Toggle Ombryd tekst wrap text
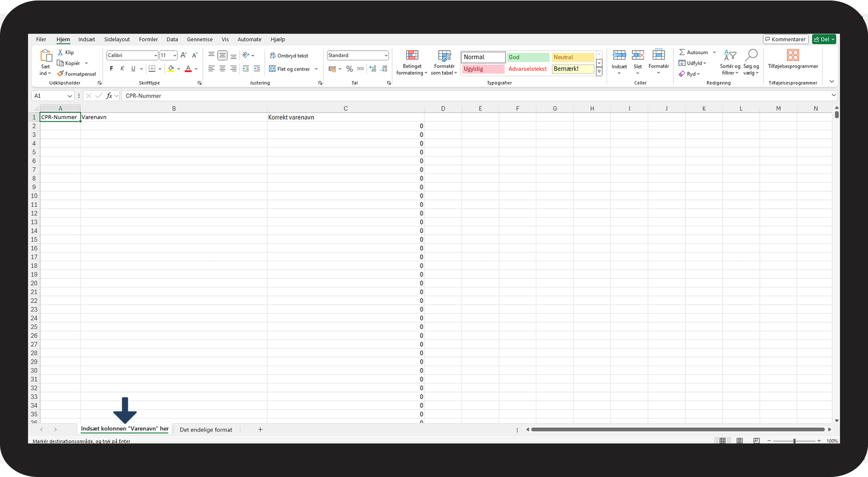868x477 pixels. pos(289,56)
